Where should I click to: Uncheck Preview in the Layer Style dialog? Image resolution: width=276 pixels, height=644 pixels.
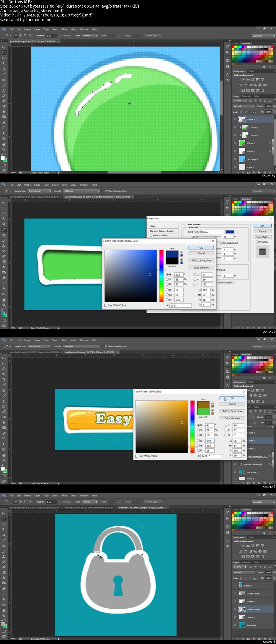pyautogui.click(x=257, y=242)
